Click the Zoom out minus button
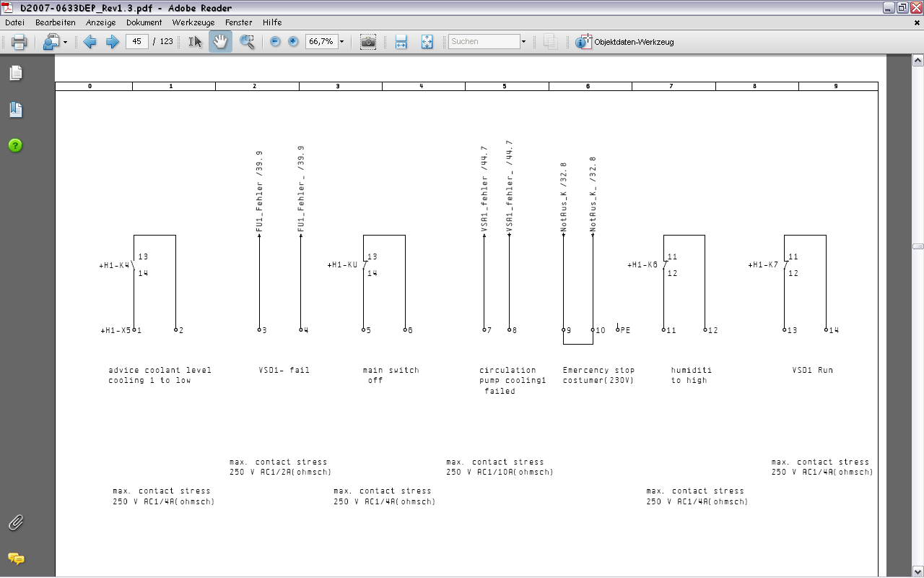The width and height of the screenshot is (924, 578). pos(275,42)
